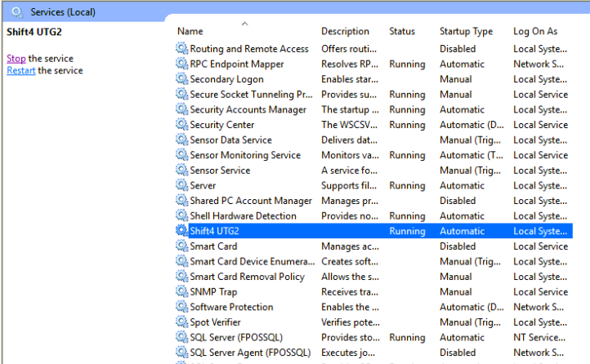This screenshot has height=364, width=590.
Task: Select the Sensor Monitoring Service entry
Action: point(245,155)
